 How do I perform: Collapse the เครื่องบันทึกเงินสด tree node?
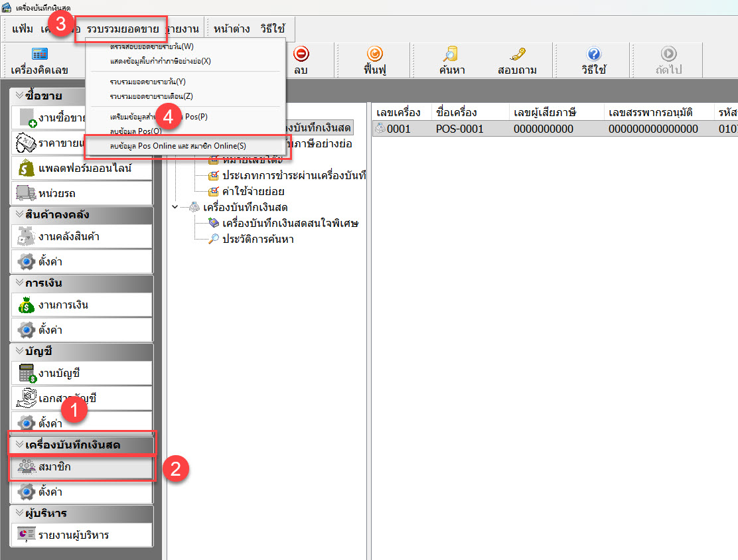pos(175,207)
